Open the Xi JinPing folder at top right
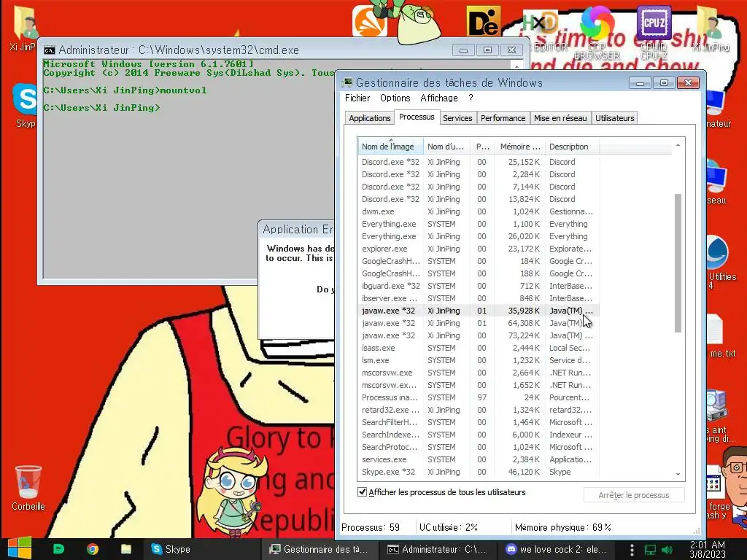747x560 pixels. 711,28
